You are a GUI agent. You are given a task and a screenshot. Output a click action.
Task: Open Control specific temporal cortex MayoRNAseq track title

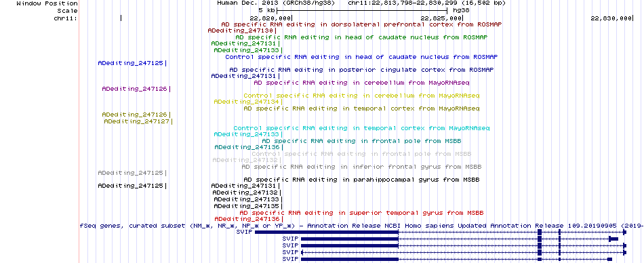pyautogui.click(x=361, y=128)
